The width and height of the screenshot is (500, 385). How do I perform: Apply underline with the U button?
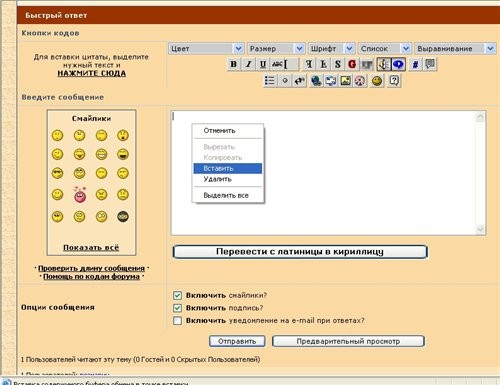263,64
